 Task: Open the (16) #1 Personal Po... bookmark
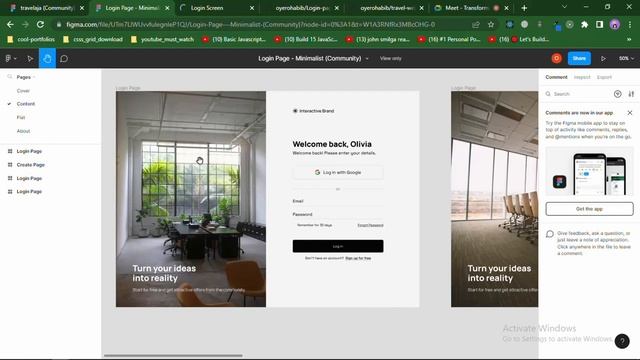coord(450,40)
